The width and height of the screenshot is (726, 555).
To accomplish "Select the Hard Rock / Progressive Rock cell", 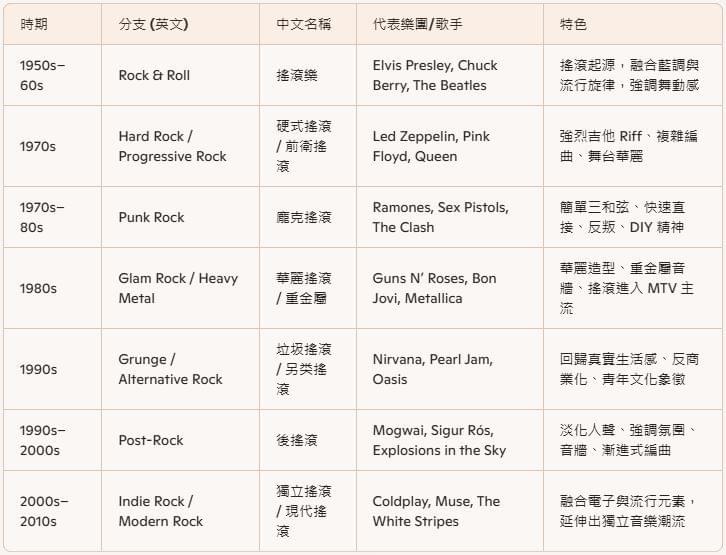I will (x=181, y=146).
